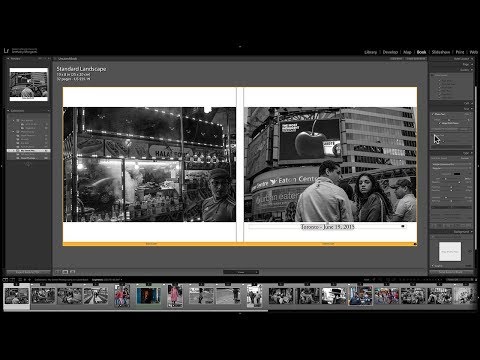Viewport: 480px width, 360px height.
Task: Expand the Page panel
Action: click(472, 64)
